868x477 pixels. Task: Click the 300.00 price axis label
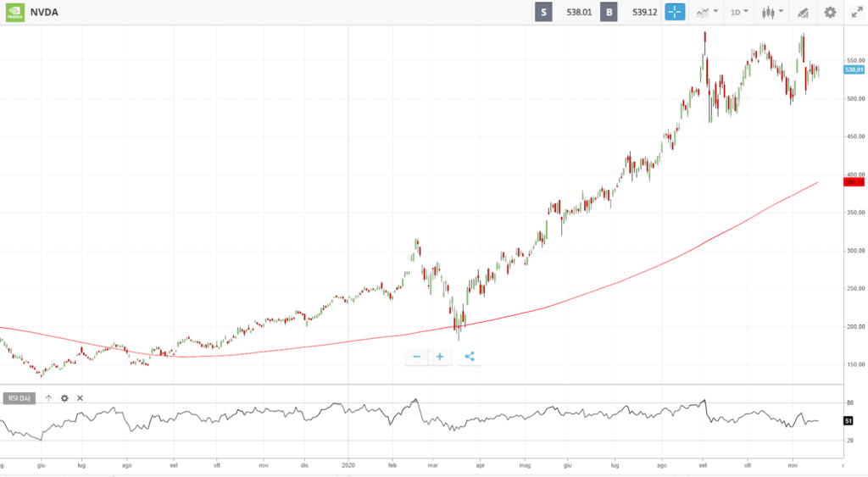click(x=855, y=251)
